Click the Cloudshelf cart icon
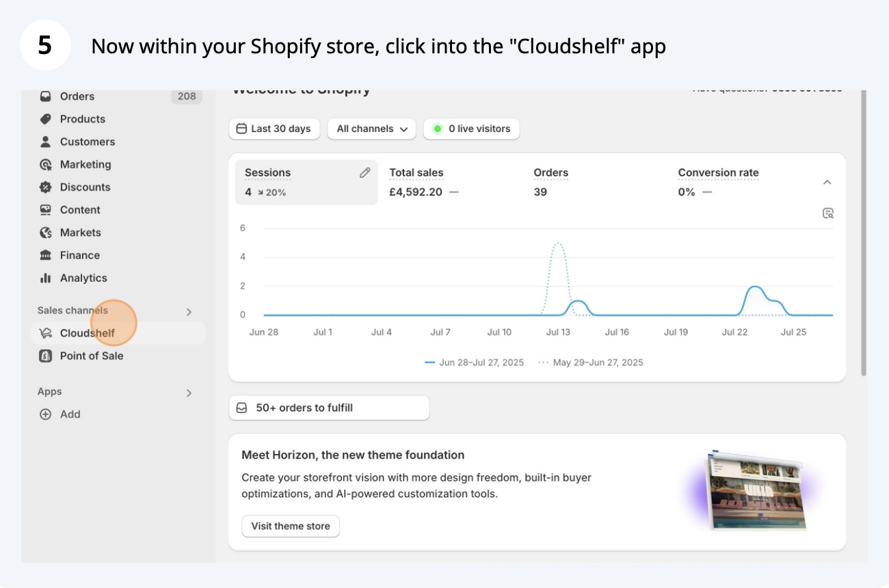The width and height of the screenshot is (889, 588). (46, 333)
